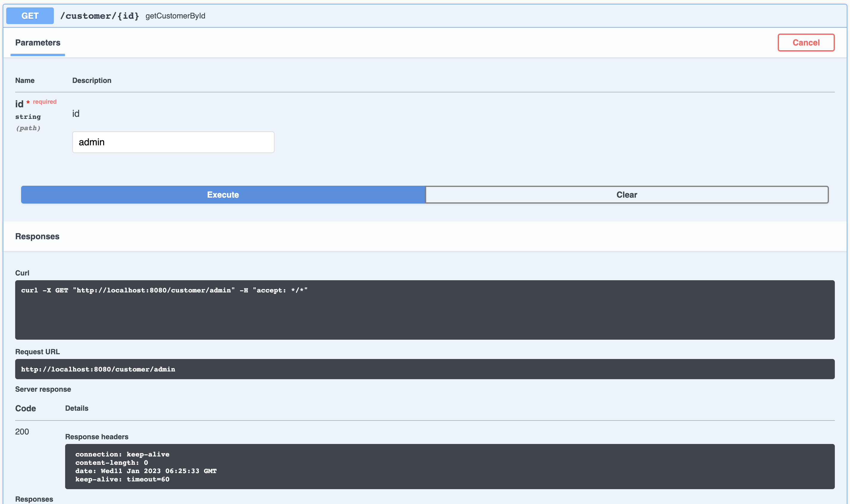
Task: Click the getCustomerById operation summary
Action: 175,16
